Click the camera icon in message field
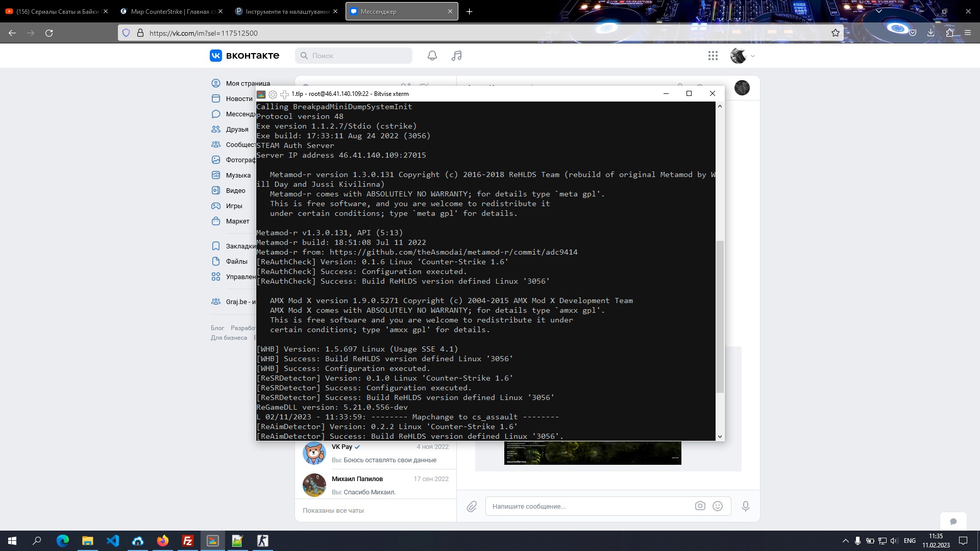This screenshot has height=551, width=980. (700, 506)
